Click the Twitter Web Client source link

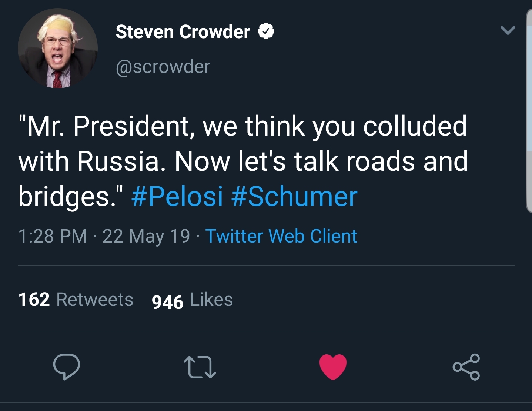click(x=281, y=236)
